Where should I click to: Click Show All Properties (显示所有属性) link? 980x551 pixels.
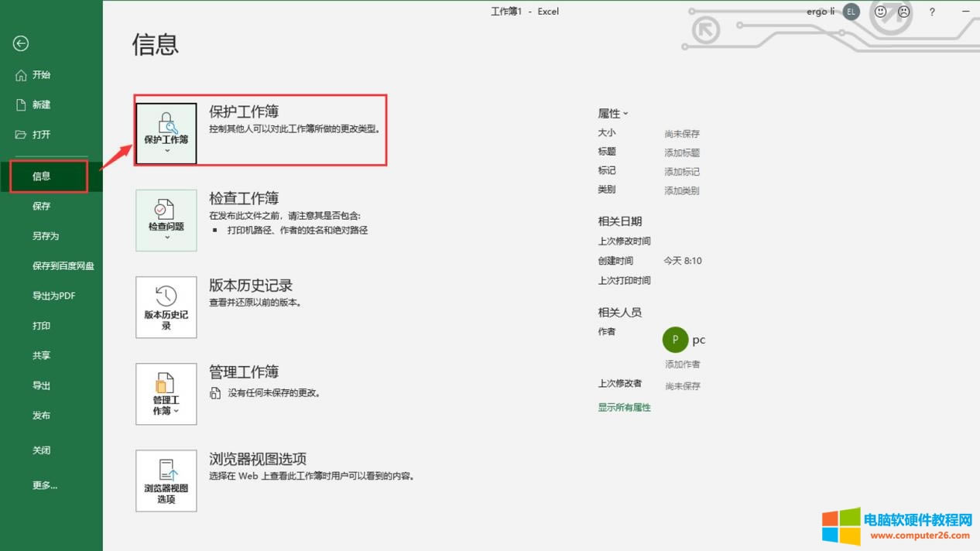click(624, 408)
